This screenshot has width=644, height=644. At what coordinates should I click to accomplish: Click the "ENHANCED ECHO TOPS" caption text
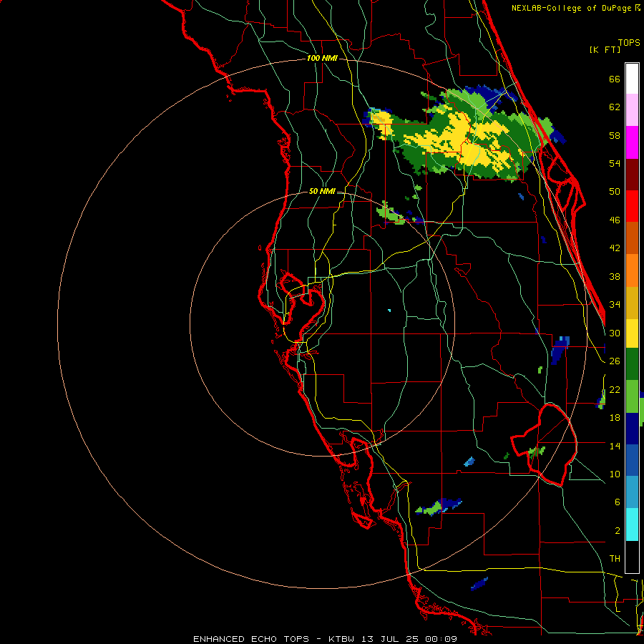click(x=251, y=639)
